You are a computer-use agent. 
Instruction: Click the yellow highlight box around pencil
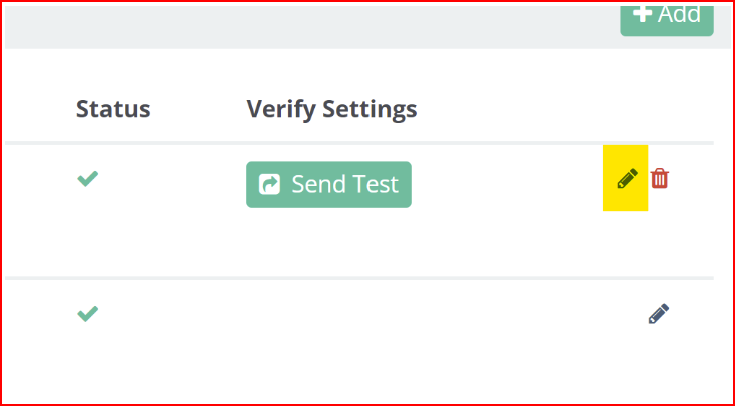coord(625,178)
